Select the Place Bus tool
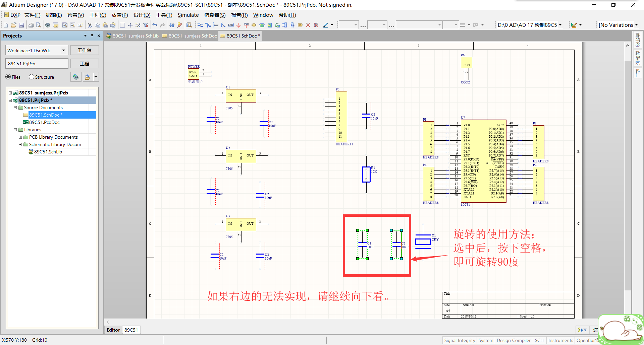This screenshot has height=345, width=644. [x=208, y=25]
